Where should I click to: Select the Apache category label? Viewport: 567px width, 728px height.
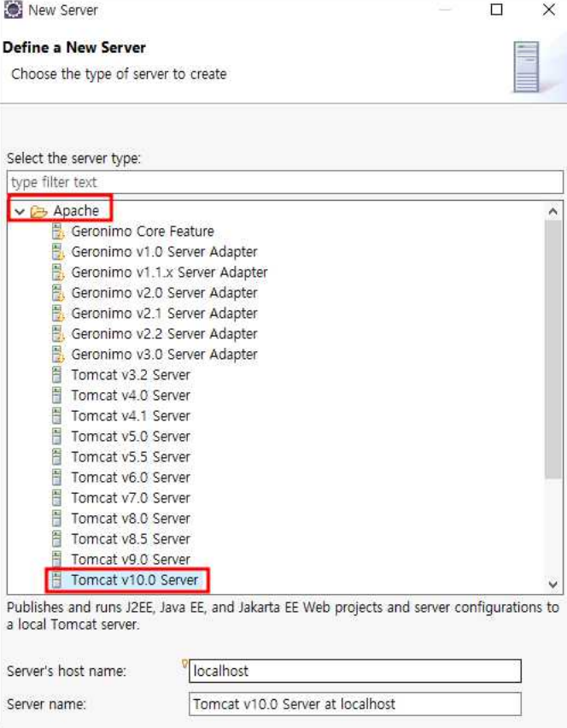pyautogui.click(x=76, y=211)
